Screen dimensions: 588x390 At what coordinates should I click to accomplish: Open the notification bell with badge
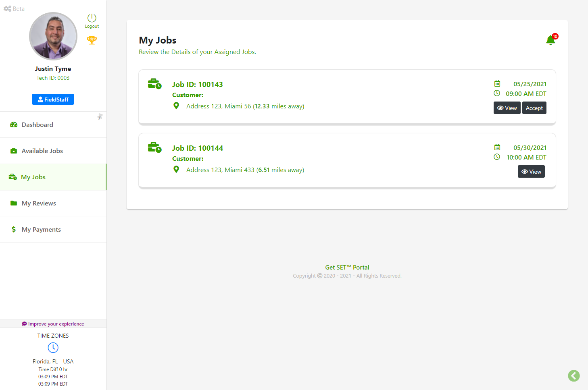(550, 40)
